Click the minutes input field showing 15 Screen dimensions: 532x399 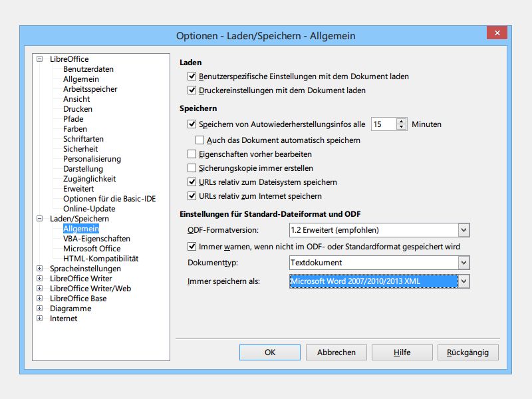[x=384, y=124]
